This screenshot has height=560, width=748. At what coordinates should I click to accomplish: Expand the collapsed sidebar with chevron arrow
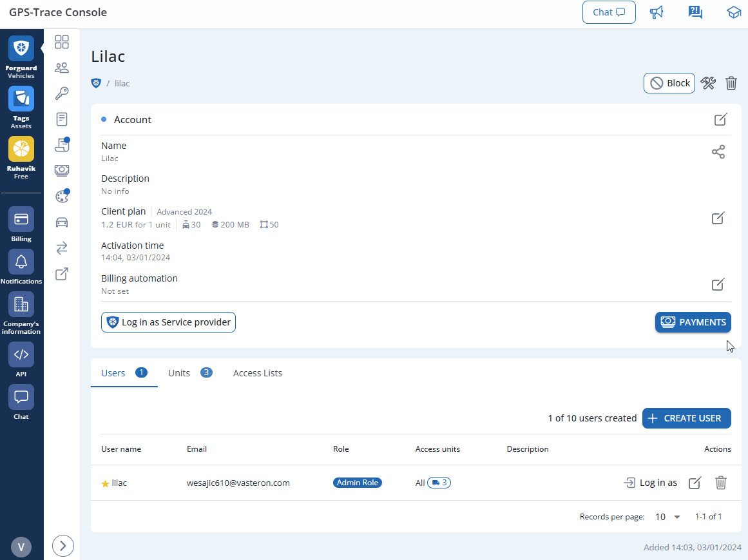[x=62, y=545]
